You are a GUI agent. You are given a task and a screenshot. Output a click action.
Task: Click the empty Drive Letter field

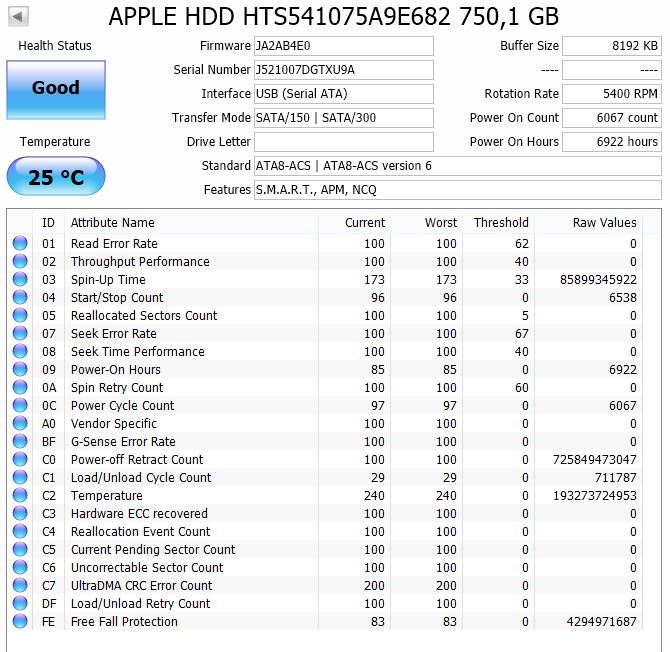click(344, 141)
